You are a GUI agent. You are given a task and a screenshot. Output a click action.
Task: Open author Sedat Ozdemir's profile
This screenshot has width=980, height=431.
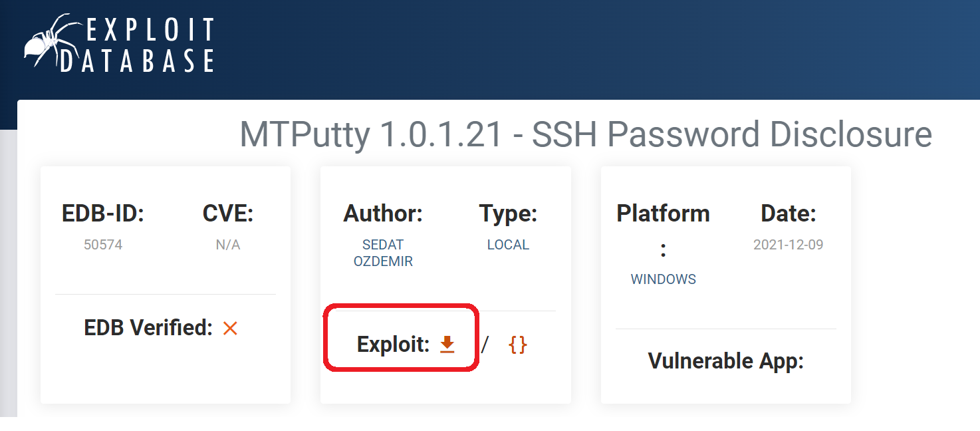coord(383,253)
